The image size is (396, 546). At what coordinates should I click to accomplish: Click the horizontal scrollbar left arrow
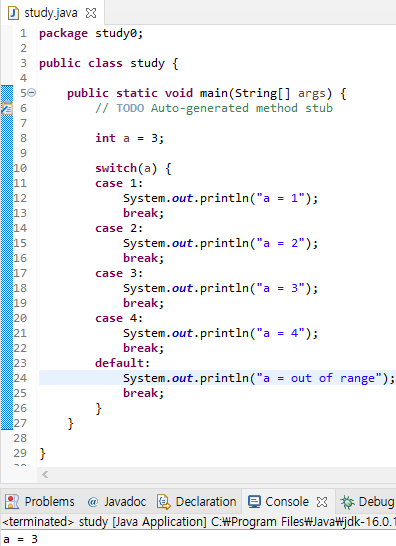(45, 474)
